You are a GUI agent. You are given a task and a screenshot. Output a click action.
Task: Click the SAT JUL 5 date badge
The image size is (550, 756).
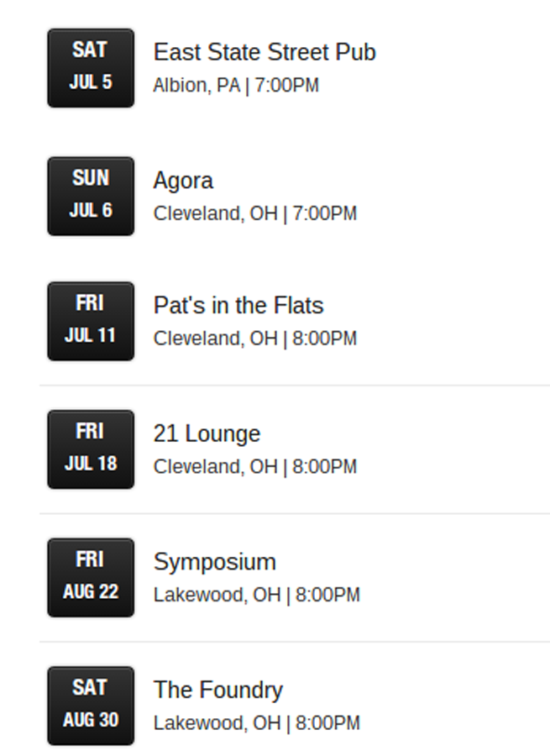pyautogui.click(x=91, y=68)
